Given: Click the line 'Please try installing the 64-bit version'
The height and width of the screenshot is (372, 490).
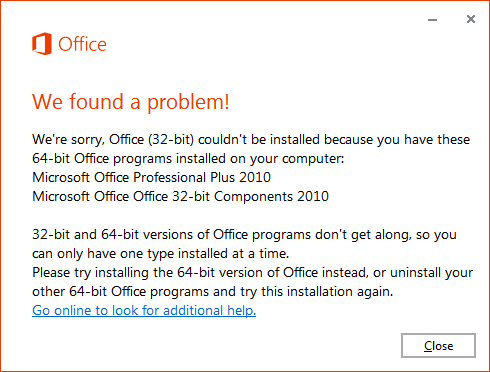Looking at the screenshot, I should tap(252, 273).
